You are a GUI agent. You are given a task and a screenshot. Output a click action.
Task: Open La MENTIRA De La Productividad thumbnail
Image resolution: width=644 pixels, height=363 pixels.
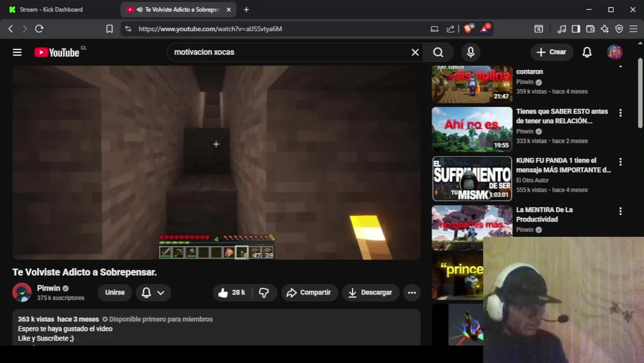click(x=472, y=227)
